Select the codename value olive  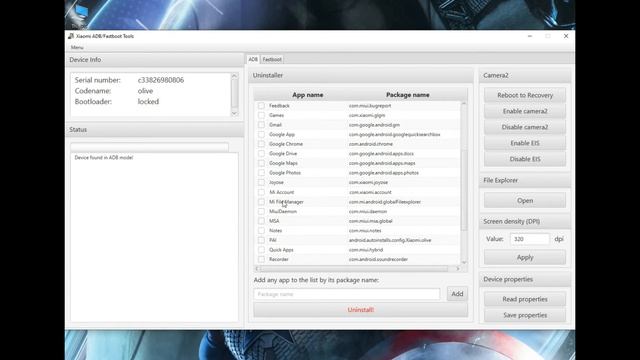coord(145,91)
